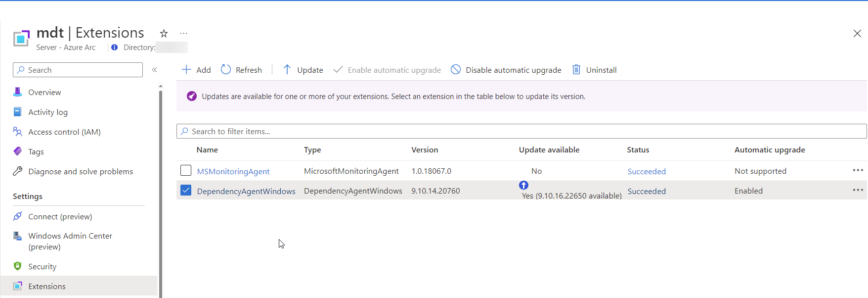Update the selected extension

tap(303, 70)
